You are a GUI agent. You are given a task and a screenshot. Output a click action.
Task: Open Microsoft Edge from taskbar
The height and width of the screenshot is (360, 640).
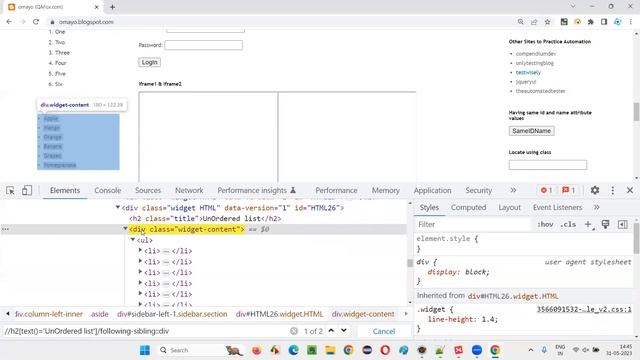point(293,350)
